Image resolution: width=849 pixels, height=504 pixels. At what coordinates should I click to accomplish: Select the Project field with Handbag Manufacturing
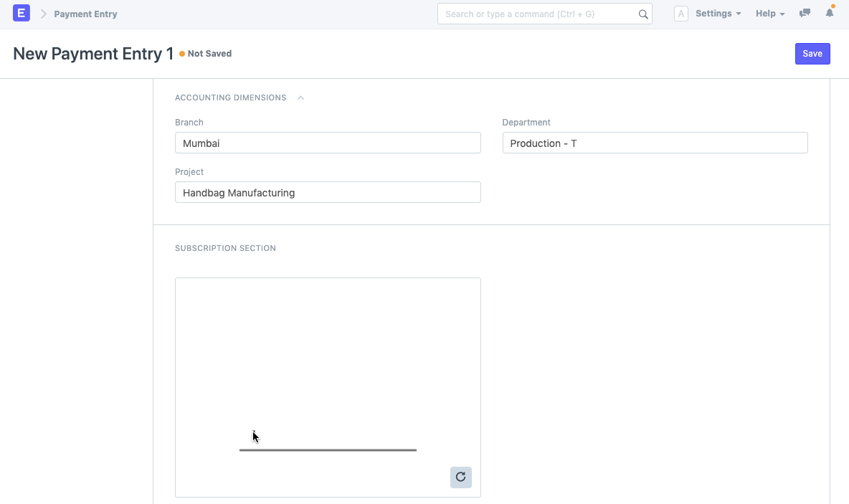[x=328, y=192]
